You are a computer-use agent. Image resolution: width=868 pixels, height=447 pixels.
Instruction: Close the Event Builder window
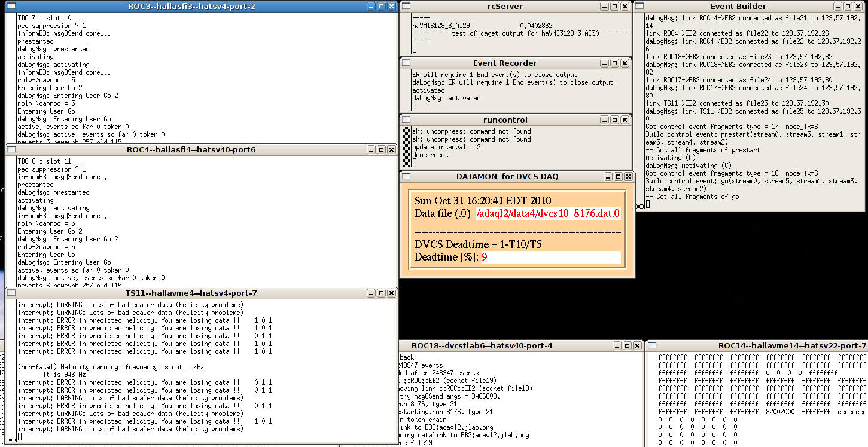858,6
